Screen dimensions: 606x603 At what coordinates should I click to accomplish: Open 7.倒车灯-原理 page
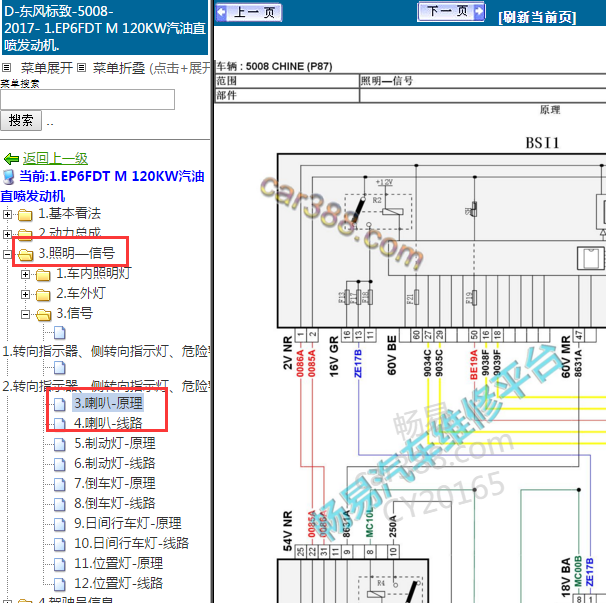tap(115, 484)
